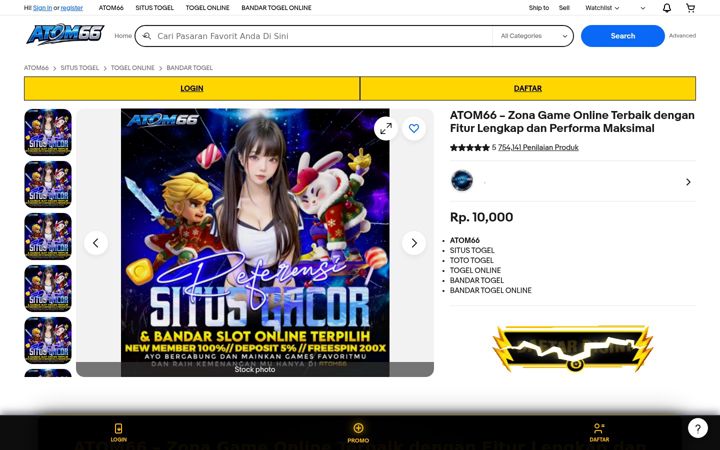Open ATOM66 top menu item
The image size is (720, 450).
tap(111, 8)
